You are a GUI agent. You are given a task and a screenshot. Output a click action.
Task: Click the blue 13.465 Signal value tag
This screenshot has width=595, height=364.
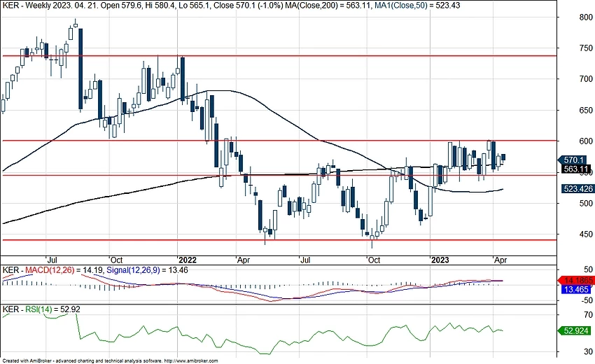pyautogui.click(x=577, y=288)
